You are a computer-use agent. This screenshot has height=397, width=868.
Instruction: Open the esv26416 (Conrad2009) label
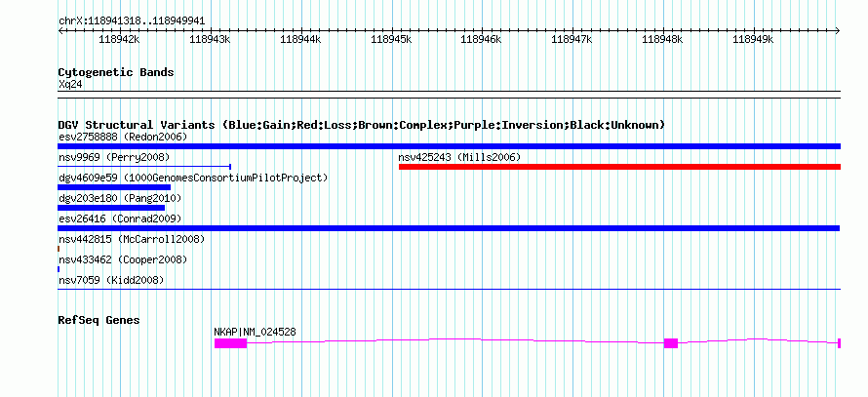tap(120, 218)
